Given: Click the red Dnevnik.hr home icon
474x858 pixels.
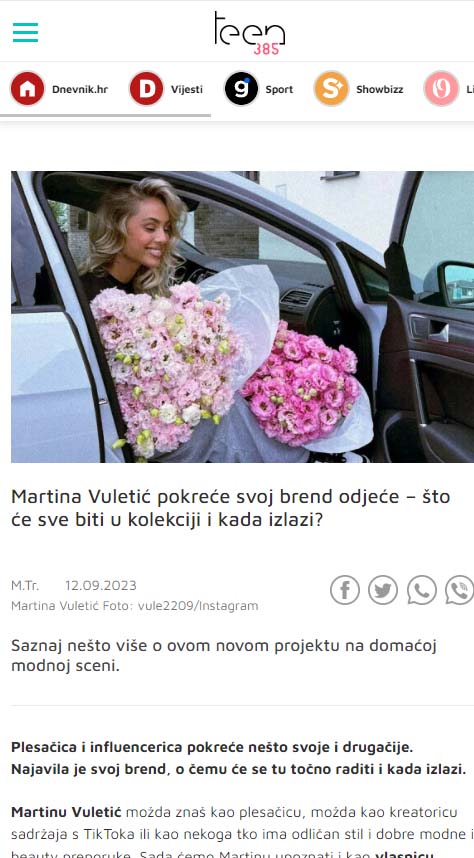Looking at the screenshot, I should pos(27,89).
